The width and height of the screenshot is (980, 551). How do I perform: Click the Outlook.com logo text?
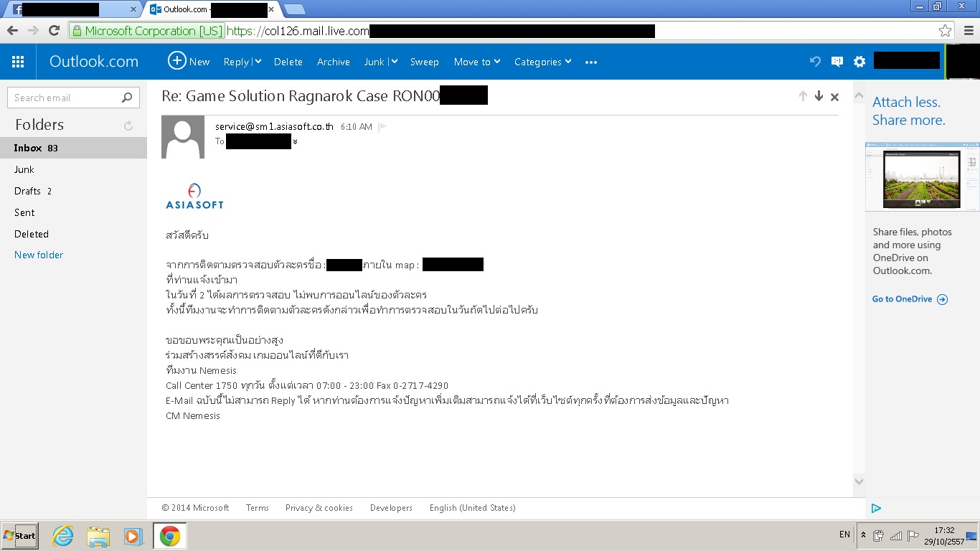pyautogui.click(x=94, y=62)
